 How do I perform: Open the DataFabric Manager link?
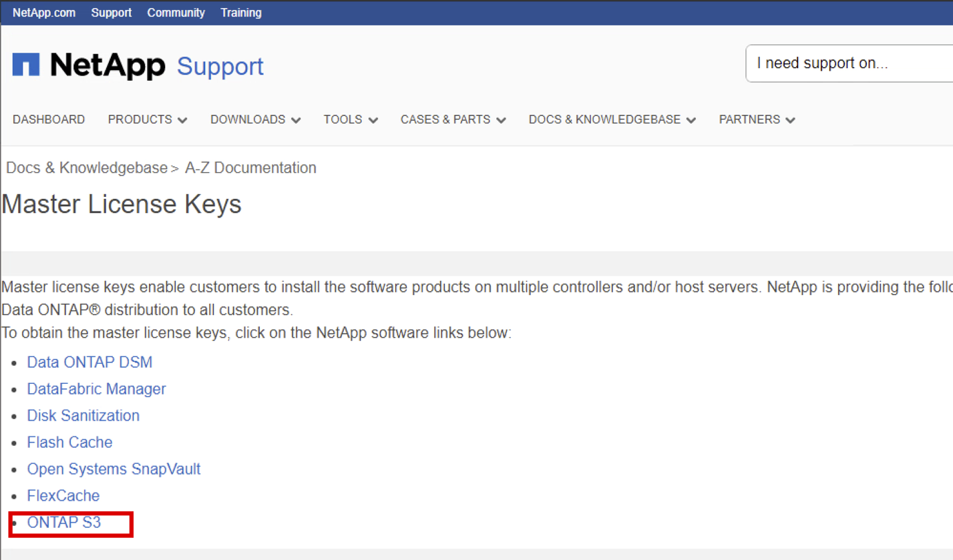coord(97,389)
